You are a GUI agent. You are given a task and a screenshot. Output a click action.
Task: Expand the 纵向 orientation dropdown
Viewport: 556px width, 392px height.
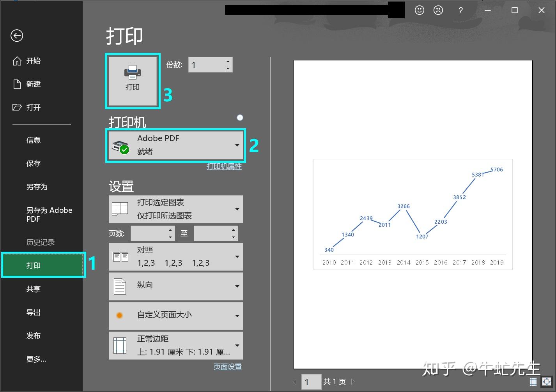(237, 286)
